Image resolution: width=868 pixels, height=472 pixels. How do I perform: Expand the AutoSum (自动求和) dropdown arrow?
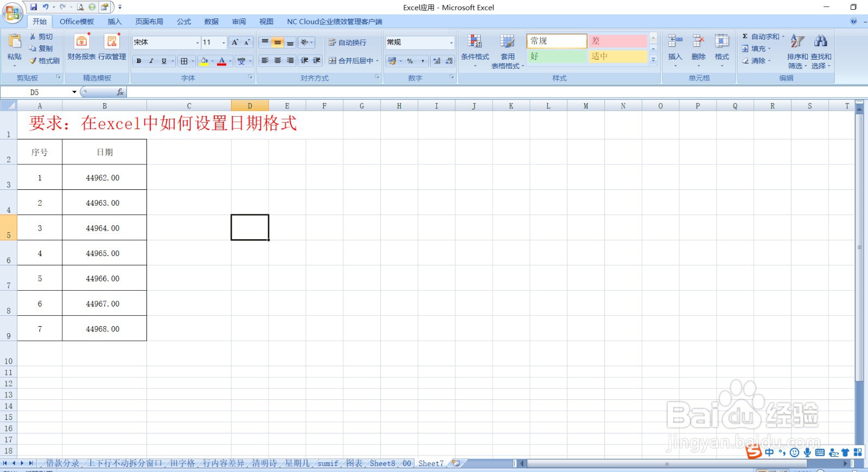coord(783,36)
